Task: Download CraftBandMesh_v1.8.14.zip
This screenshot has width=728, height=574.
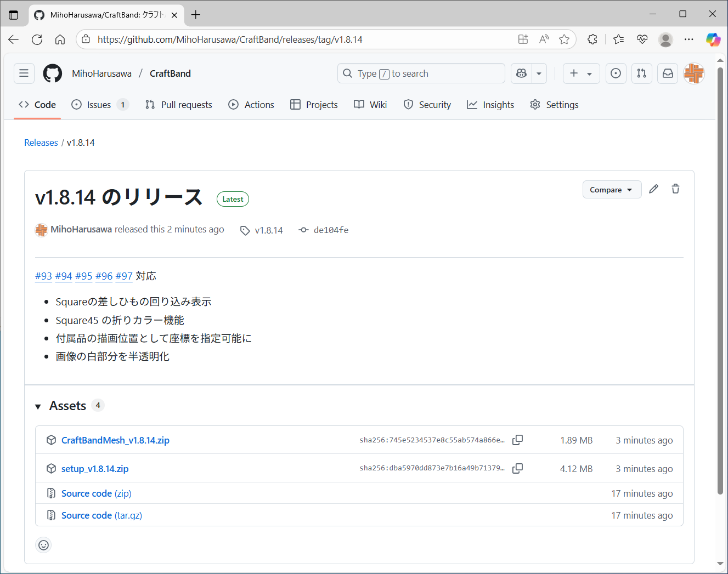Action: coord(115,440)
